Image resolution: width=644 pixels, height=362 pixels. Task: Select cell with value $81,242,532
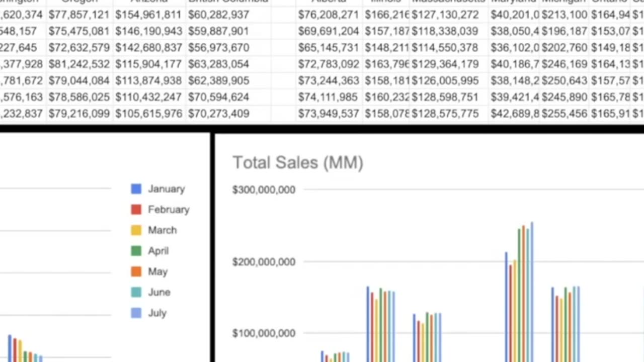click(79, 64)
